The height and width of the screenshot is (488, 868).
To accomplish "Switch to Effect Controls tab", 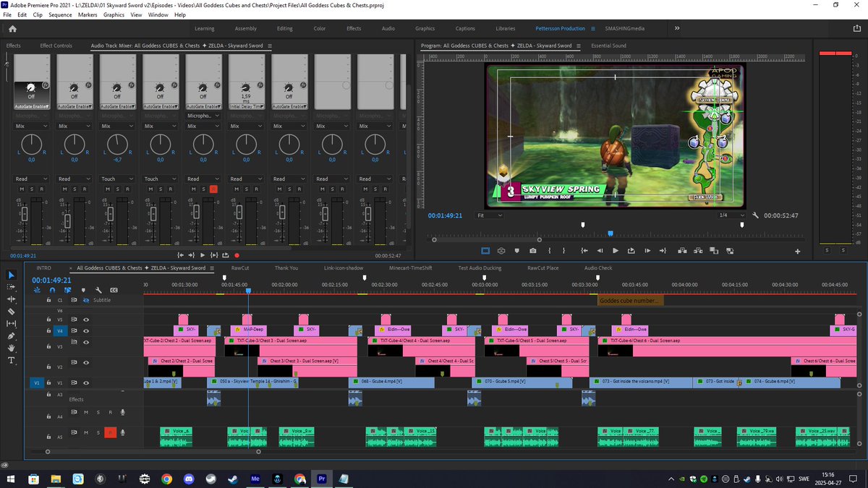I will coord(56,46).
